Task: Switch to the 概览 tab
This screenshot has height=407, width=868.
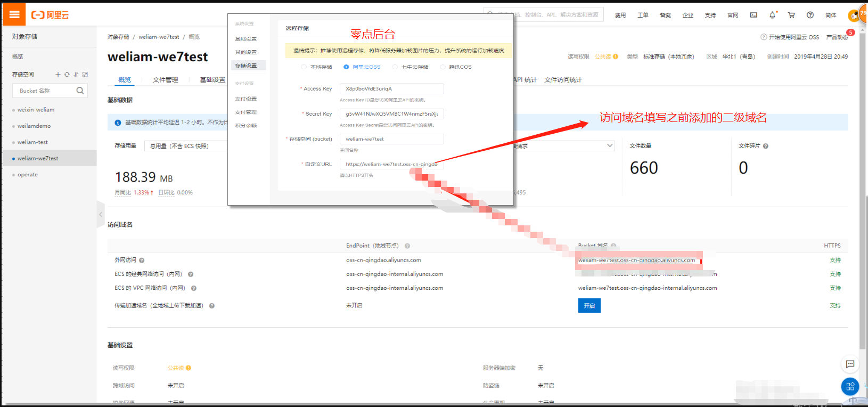Action: point(125,80)
